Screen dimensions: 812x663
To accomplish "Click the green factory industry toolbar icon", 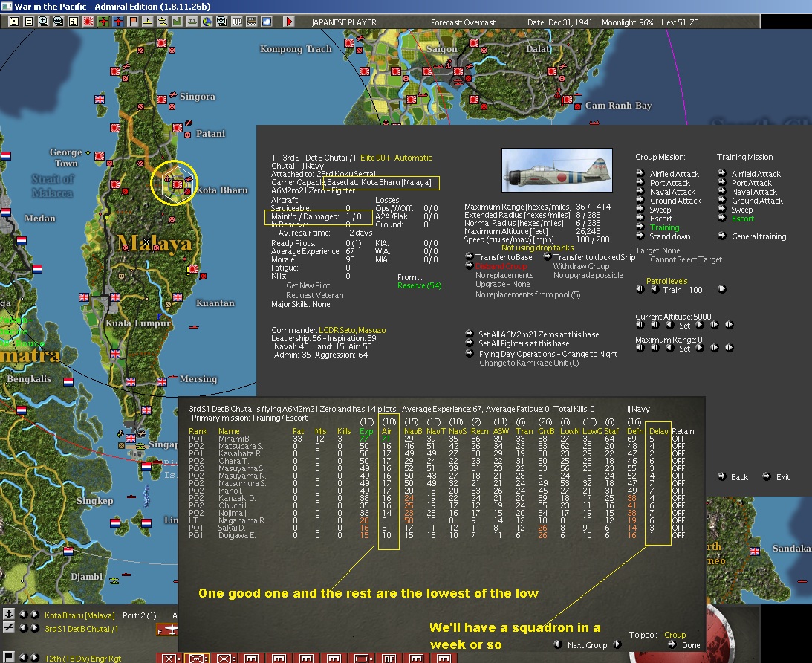I will point(177,22).
